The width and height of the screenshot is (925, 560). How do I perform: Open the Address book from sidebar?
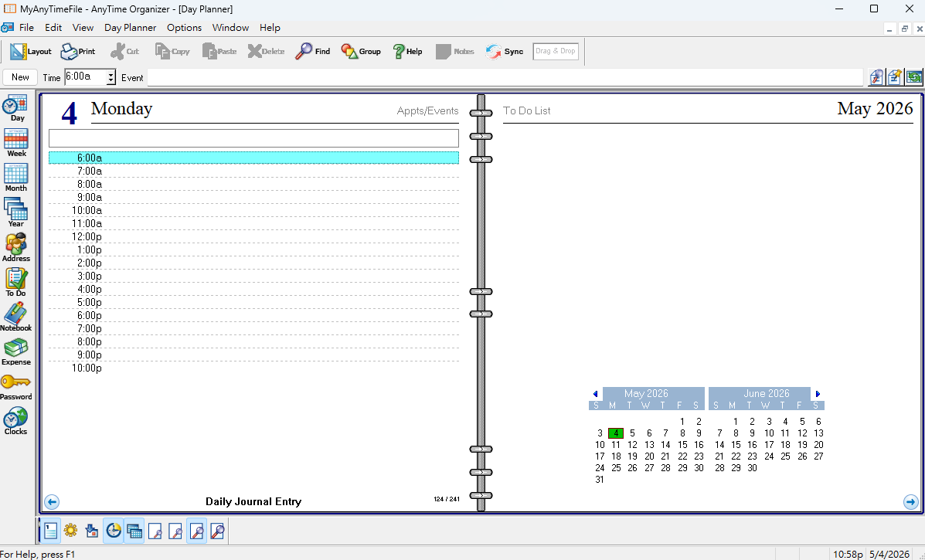pos(16,248)
